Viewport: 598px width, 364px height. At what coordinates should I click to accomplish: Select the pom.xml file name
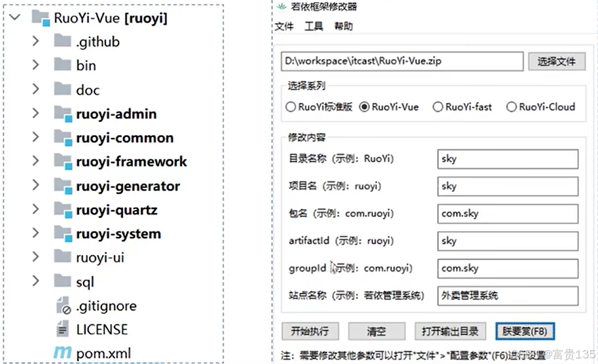(x=103, y=353)
